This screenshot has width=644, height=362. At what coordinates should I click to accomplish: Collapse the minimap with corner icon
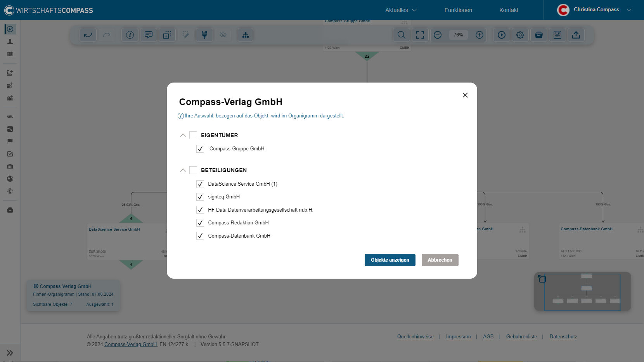(542, 278)
